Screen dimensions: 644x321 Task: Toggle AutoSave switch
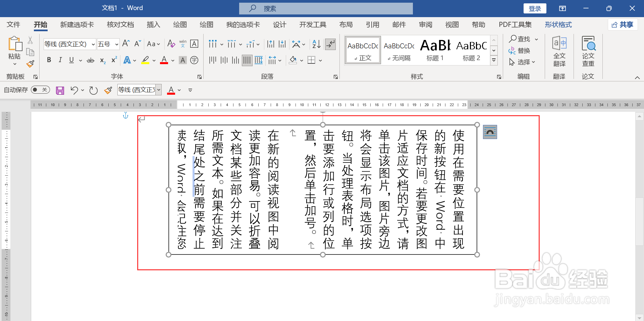[x=40, y=90]
